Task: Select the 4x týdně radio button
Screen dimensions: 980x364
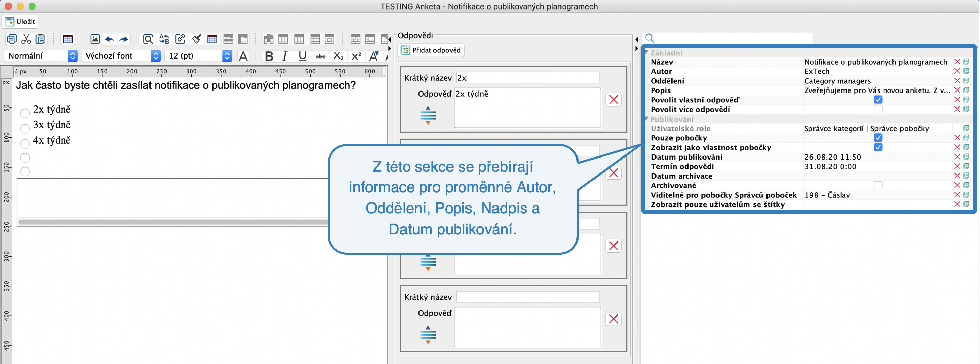Action: pyautogui.click(x=25, y=144)
